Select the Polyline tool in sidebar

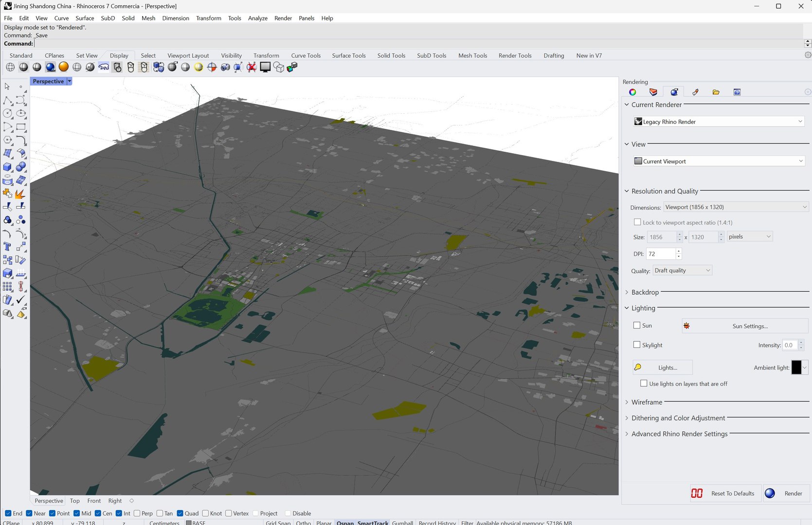7,100
